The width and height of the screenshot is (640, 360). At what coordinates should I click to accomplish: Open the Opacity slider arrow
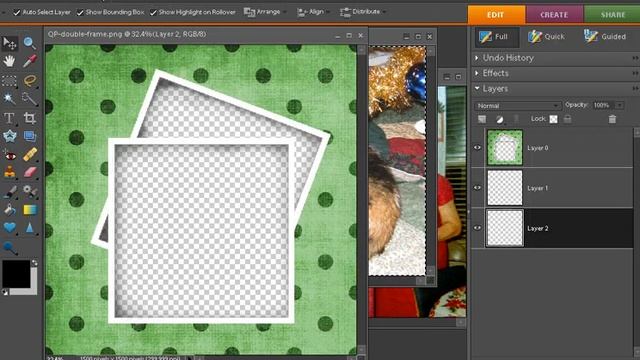(620, 105)
